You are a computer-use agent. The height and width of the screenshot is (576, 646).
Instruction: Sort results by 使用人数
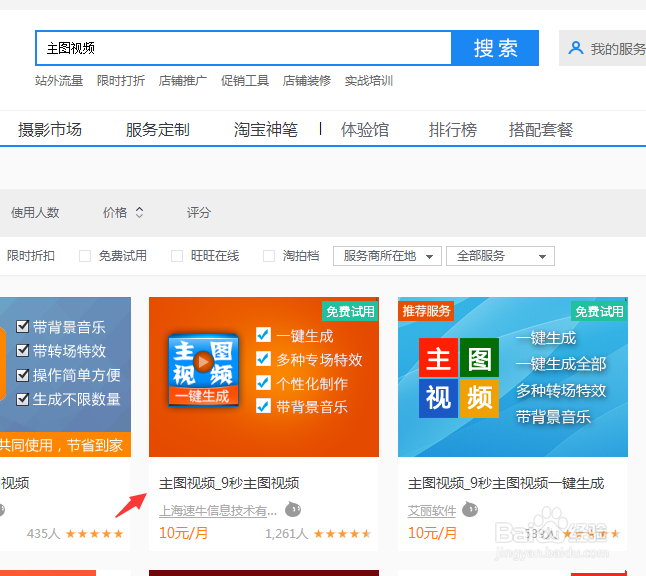[35, 213]
